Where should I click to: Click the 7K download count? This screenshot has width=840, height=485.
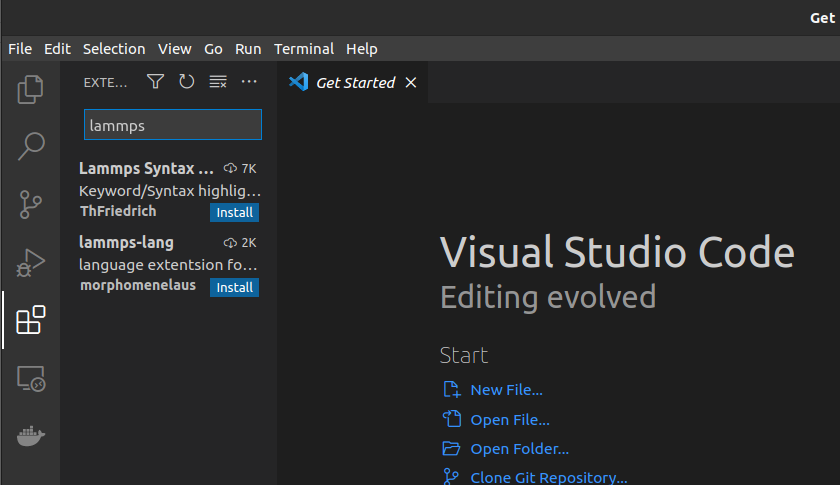(x=241, y=168)
